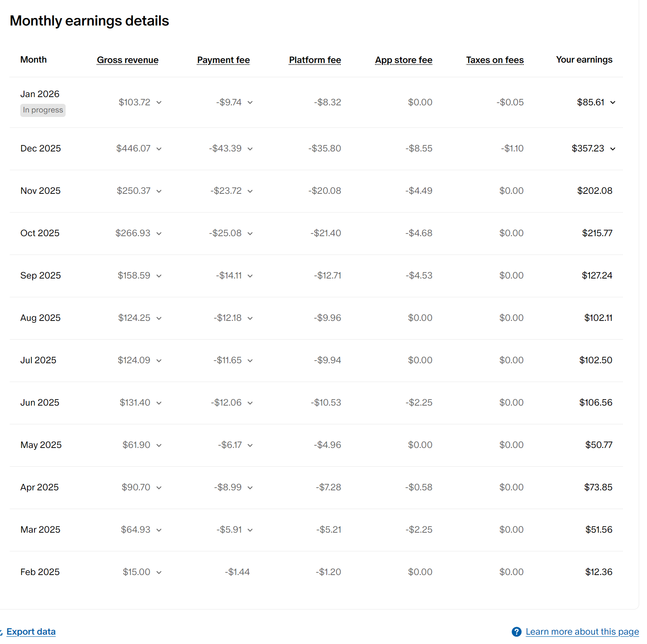Expand Dec 2025 earnings $357.23 chevron
The height and width of the screenshot is (644, 647).
(613, 149)
